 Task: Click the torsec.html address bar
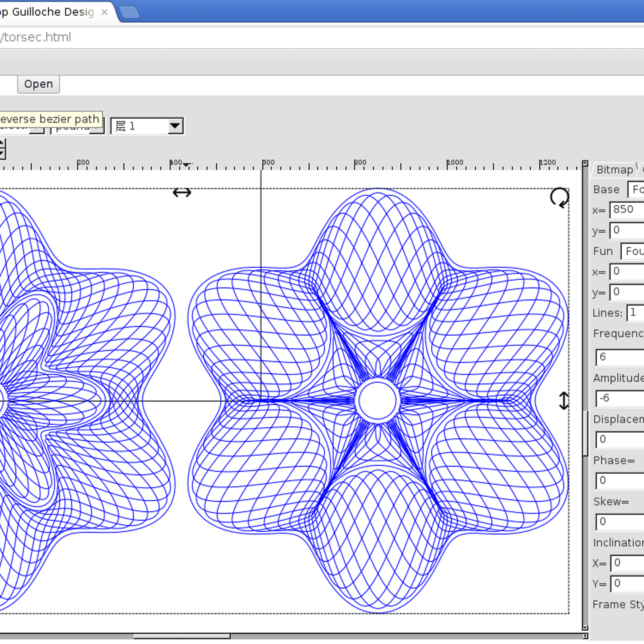click(x=322, y=37)
